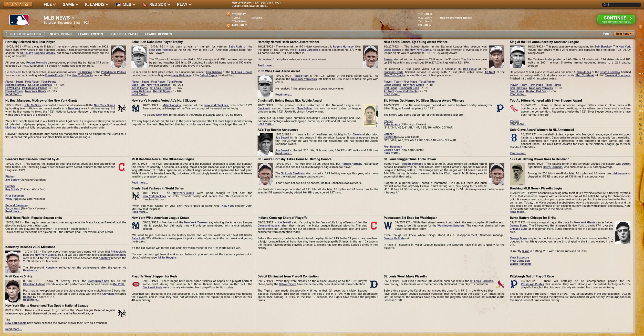The width and height of the screenshot is (644, 336).
Task: Click the MLB section baseball icon
Action: 641,96
